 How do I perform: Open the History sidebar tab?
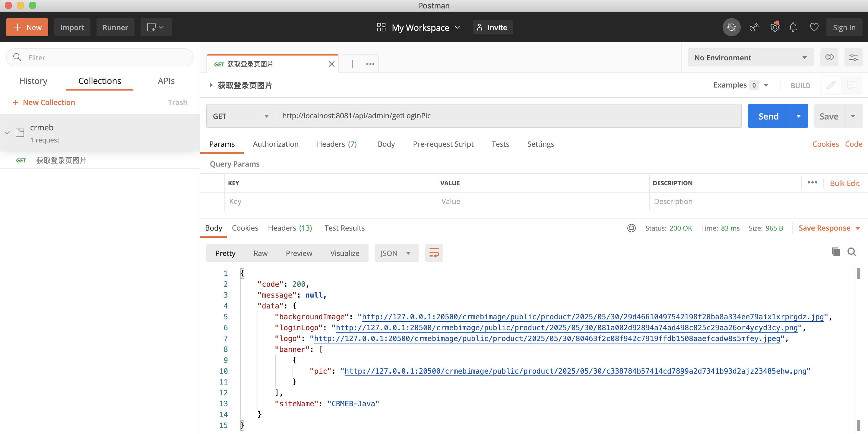click(x=33, y=81)
